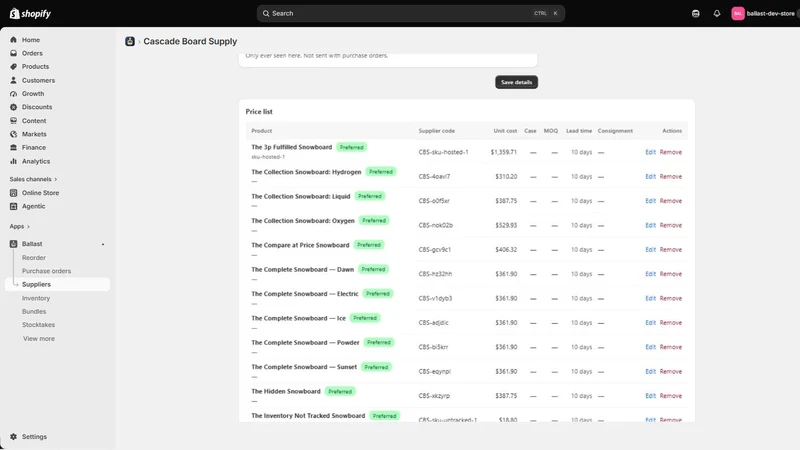800x450 pixels.
Task: Expand the Sales channels section
Action: (x=33, y=179)
